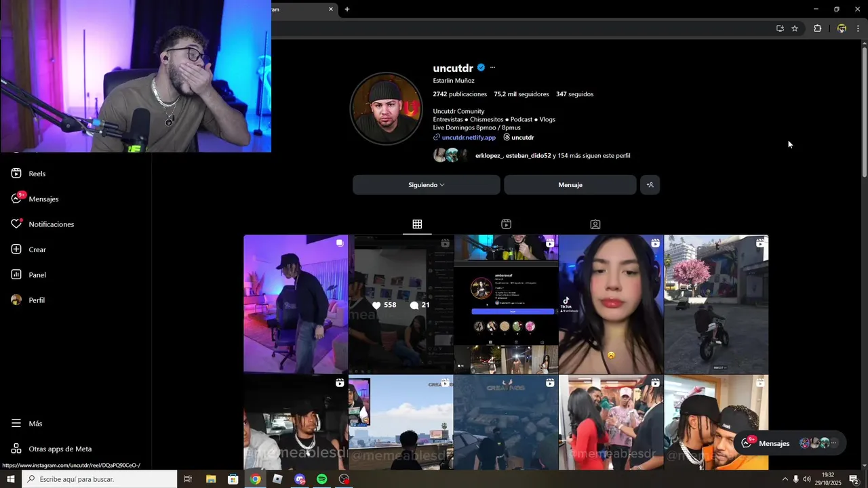Click the Mensaje button
This screenshot has width=868, height=488.
(570, 185)
